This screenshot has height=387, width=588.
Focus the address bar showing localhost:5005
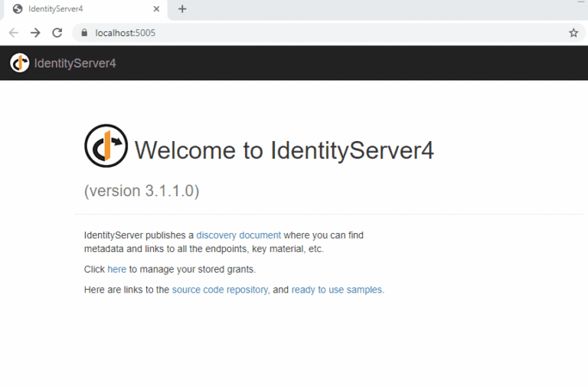point(306,33)
